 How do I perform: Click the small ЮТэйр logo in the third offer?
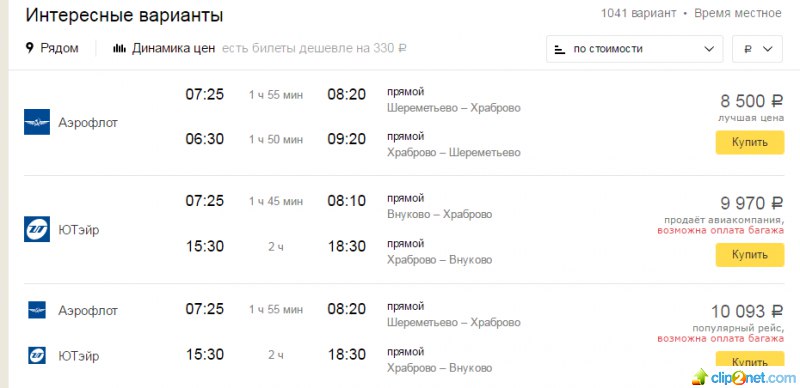tap(37, 355)
